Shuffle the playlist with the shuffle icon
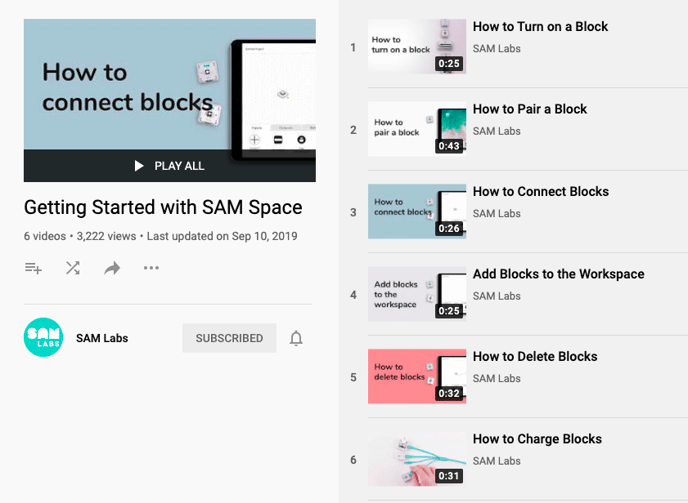688x503 pixels. (73, 268)
